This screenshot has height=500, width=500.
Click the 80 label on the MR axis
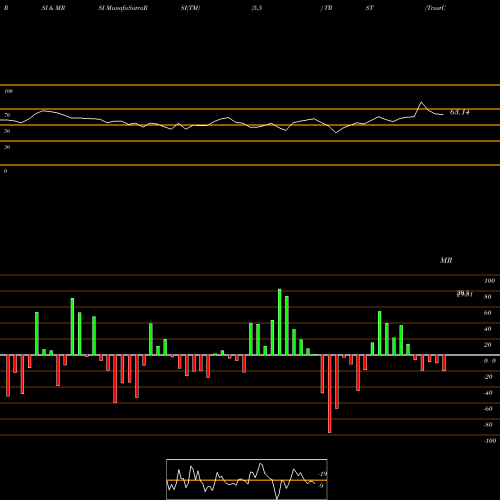click(488, 297)
